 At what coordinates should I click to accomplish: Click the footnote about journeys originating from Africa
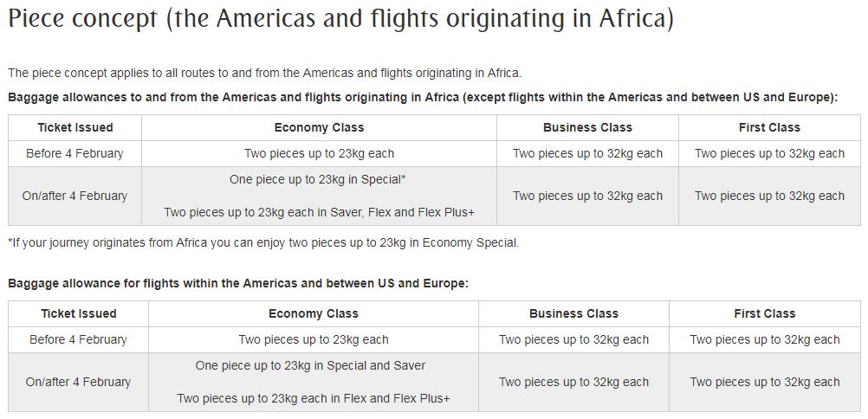pyautogui.click(x=263, y=242)
